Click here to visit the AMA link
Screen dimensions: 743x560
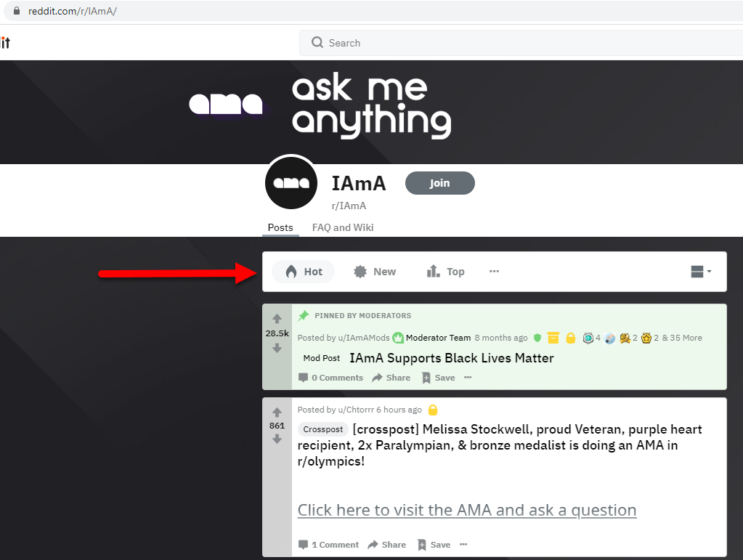467,511
